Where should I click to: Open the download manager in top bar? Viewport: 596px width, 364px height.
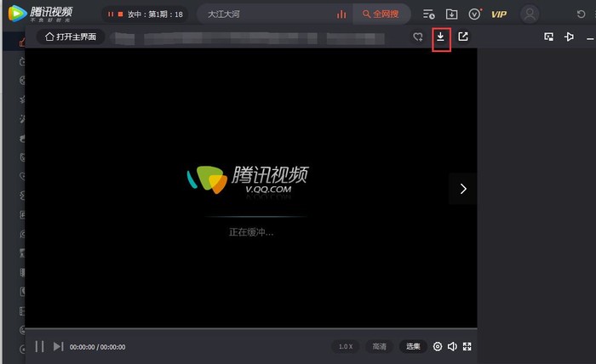point(452,14)
